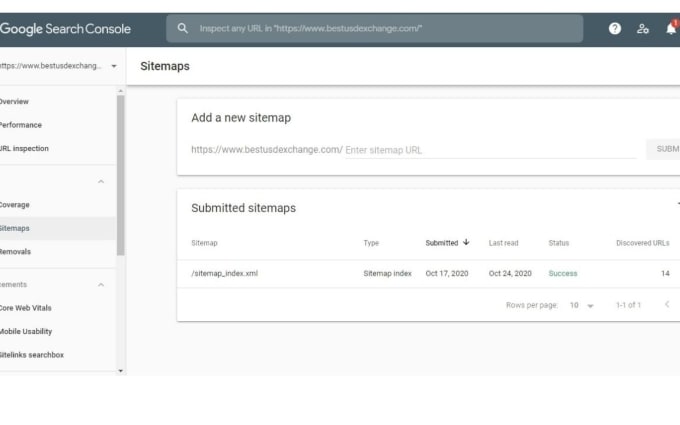Focus the Inspect any URL search field
The image size is (680, 425).
[x=375, y=29]
